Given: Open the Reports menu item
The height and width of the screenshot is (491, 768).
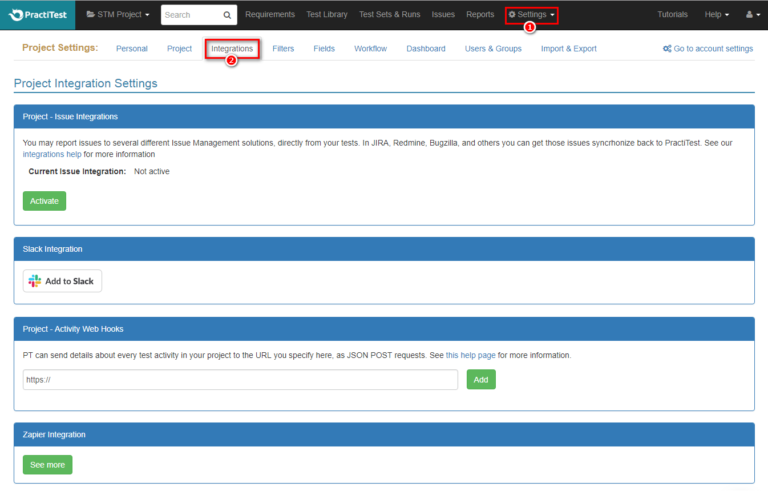Looking at the screenshot, I should pos(480,15).
